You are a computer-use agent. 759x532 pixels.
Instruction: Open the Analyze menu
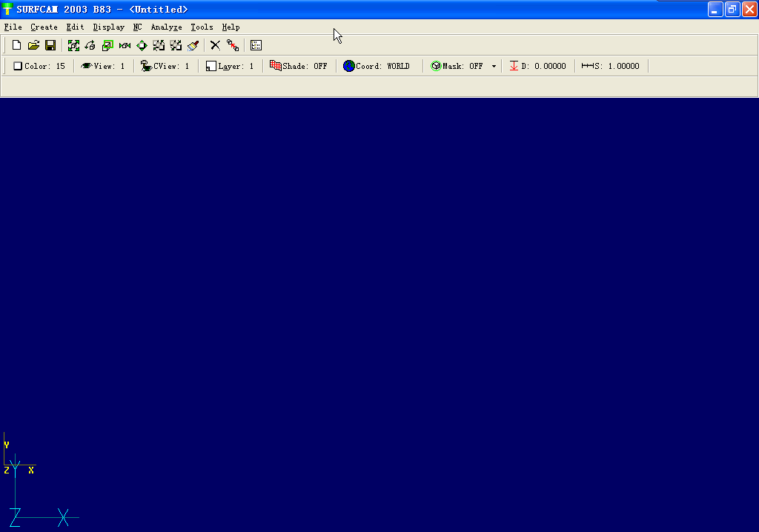(166, 27)
